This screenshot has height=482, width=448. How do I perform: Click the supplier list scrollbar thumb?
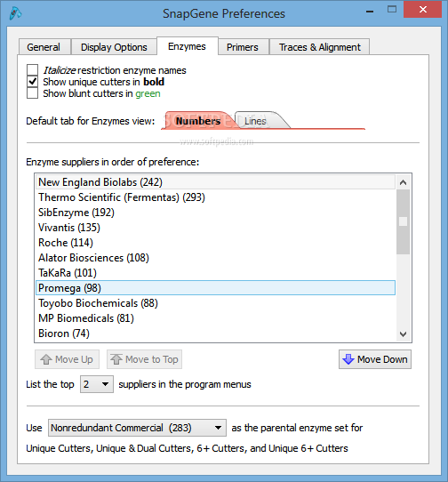[404, 221]
